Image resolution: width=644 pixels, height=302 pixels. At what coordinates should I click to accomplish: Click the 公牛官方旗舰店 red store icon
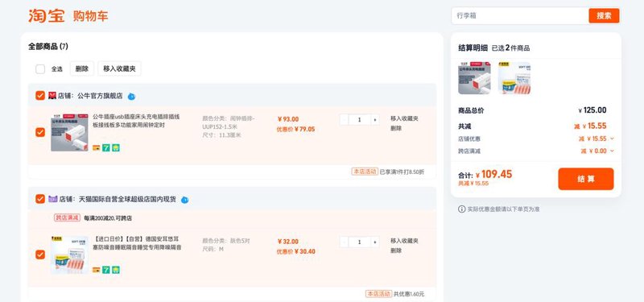[x=52, y=96]
